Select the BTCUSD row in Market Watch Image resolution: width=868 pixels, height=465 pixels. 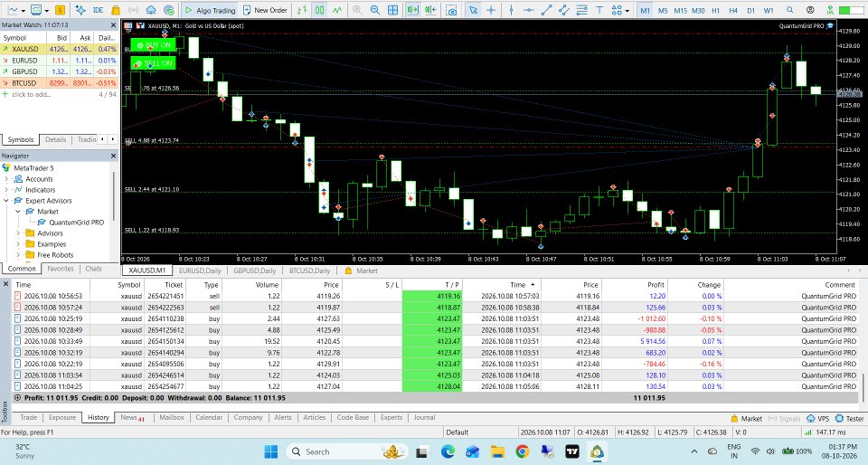[60, 83]
